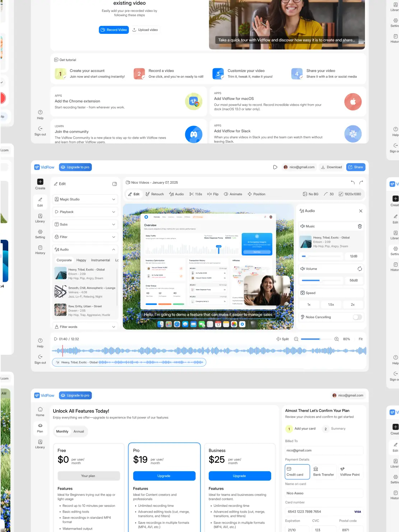
Task: Open Library in editor screen sidebar
Action: pos(40,218)
